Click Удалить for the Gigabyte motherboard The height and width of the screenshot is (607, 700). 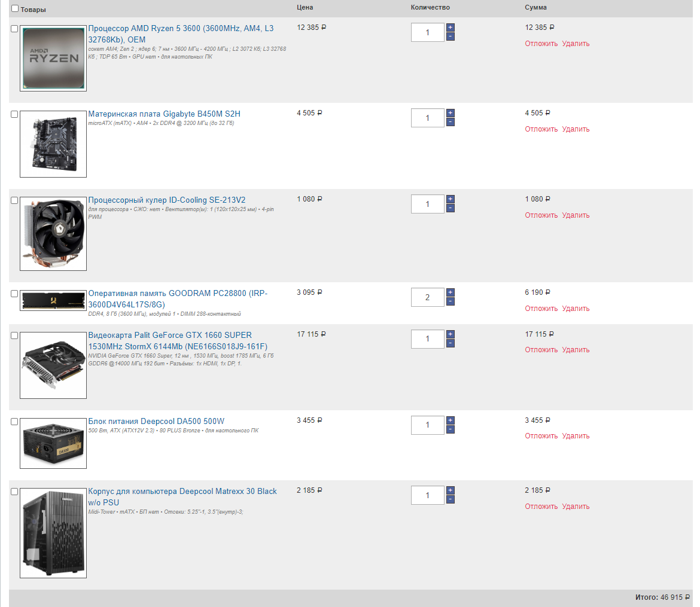pyautogui.click(x=576, y=129)
